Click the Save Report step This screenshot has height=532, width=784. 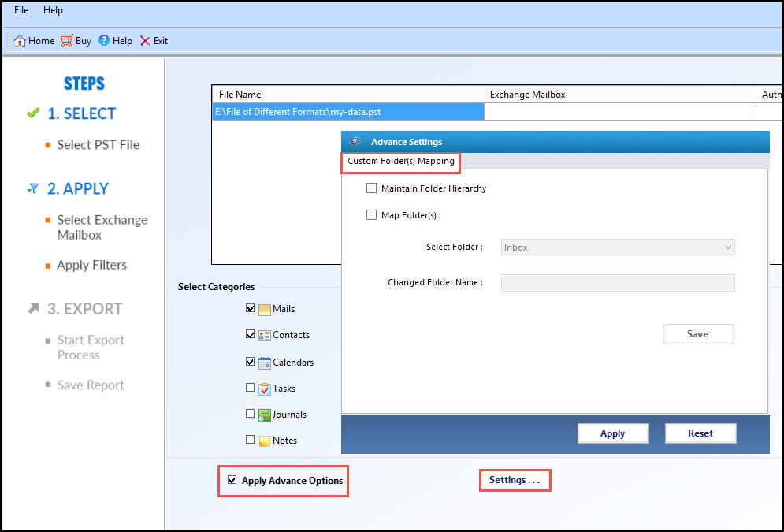click(x=91, y=385)
